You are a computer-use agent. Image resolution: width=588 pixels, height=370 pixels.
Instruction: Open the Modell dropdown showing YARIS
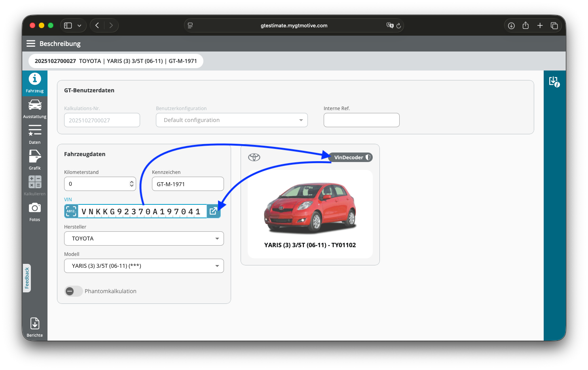click(x=144, y=266)
